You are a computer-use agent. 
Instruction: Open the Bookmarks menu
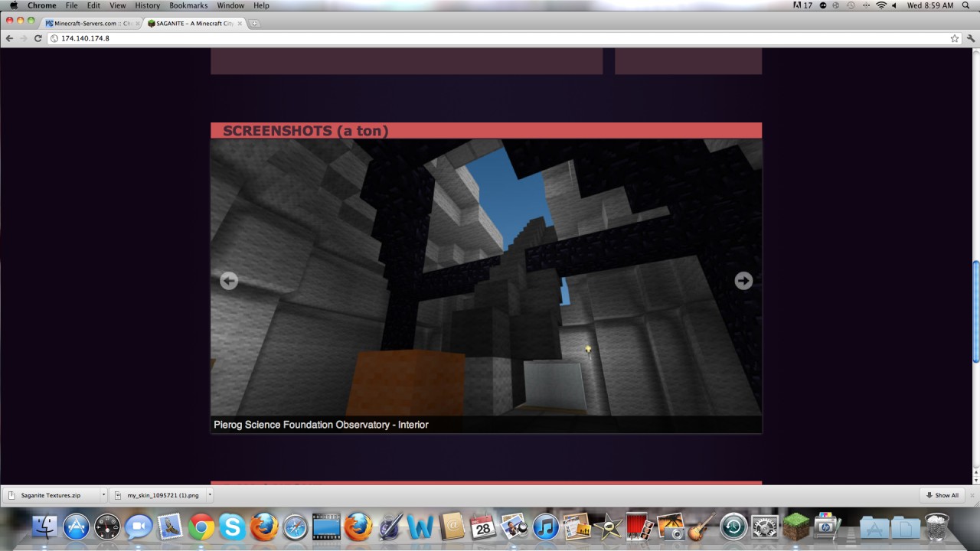[x=188, y=5]
